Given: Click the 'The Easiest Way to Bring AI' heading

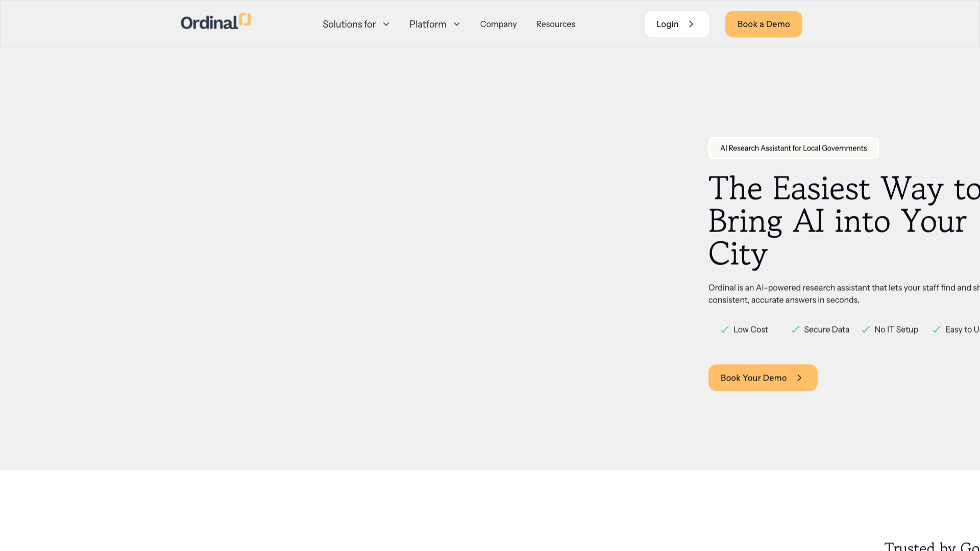Looking at the screenshot, I should tap(844, 221).
